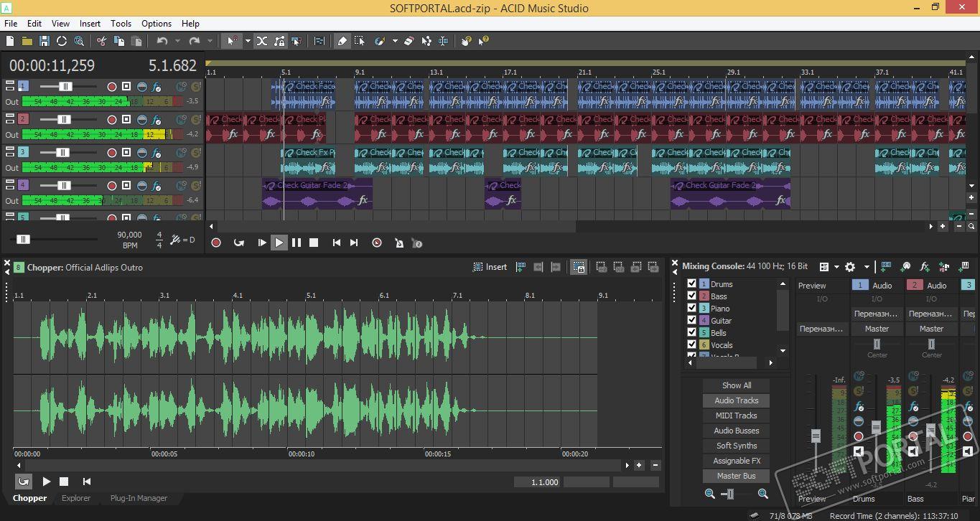Click track 1 volume slider handle
The image size is (980, 521).
[65, 86]
